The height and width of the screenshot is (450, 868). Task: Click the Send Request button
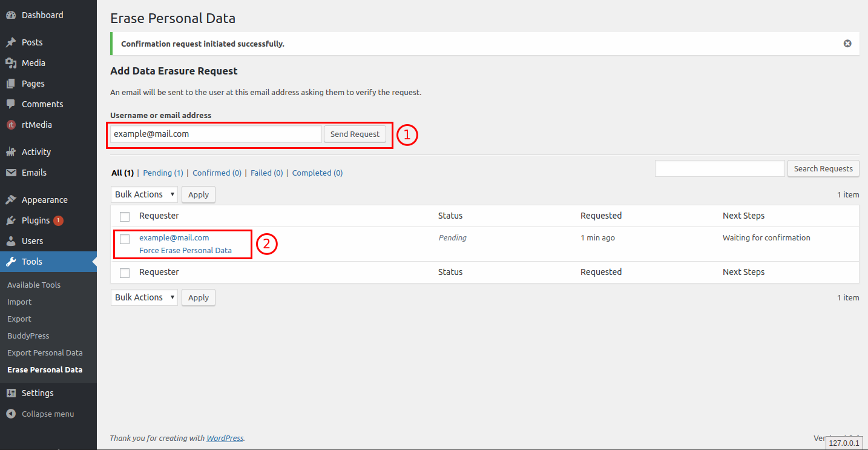click(x=355, y=134)
